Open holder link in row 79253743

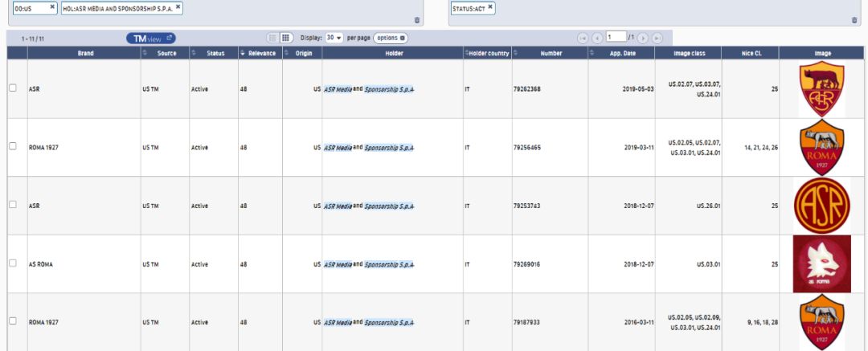coord(369,206)
